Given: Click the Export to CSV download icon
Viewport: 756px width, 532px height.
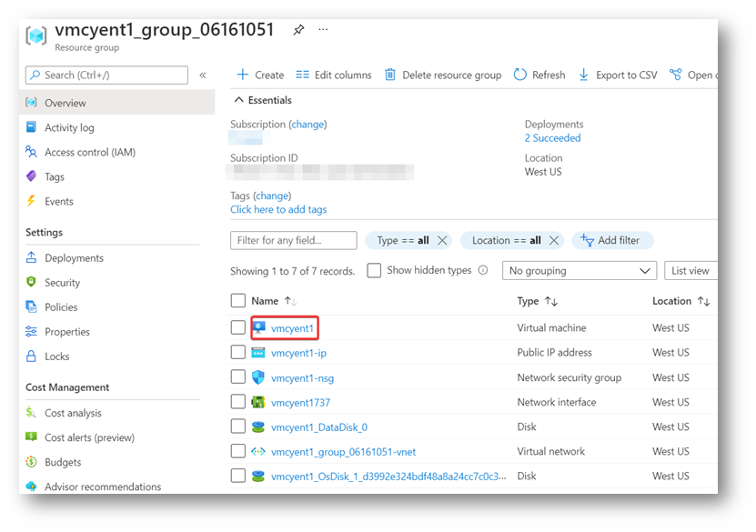Looking at the screenshot, I should tap(584, 75).
